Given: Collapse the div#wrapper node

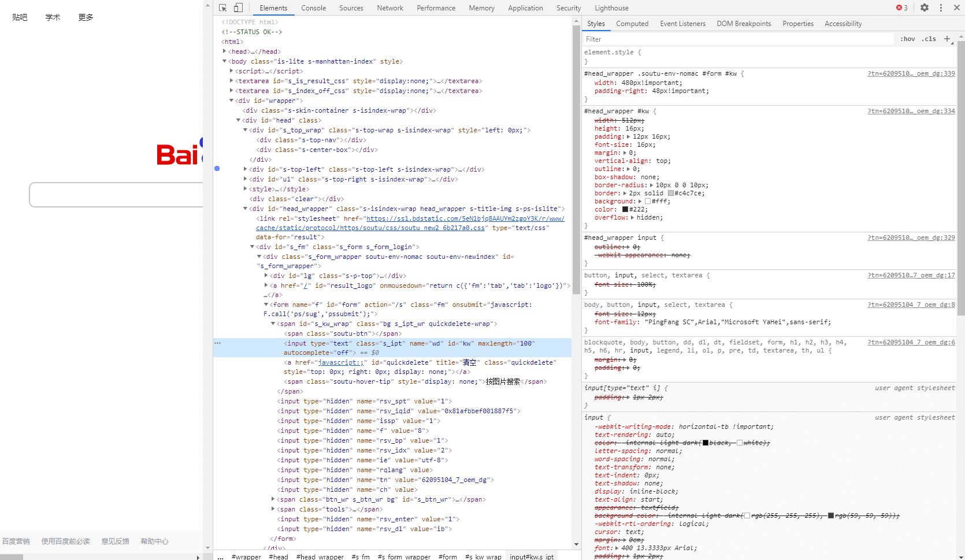Looking at the screenshot, I should 232,101.
